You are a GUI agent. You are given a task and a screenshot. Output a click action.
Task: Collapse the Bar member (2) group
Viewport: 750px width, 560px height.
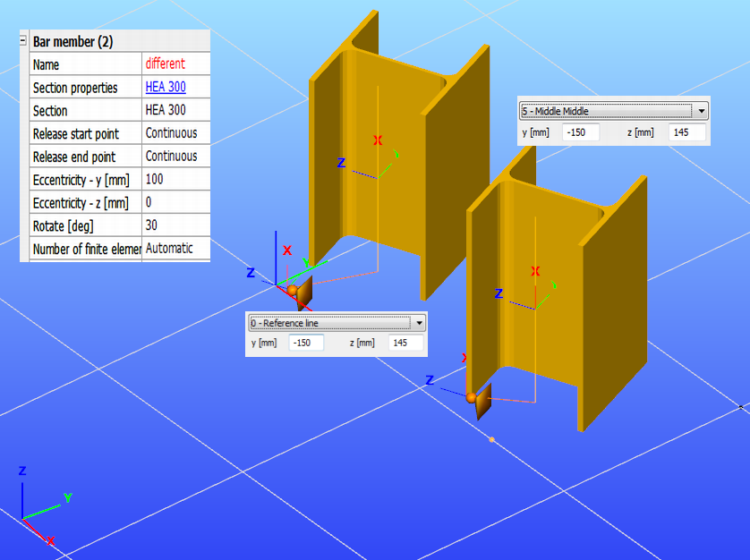22,40
